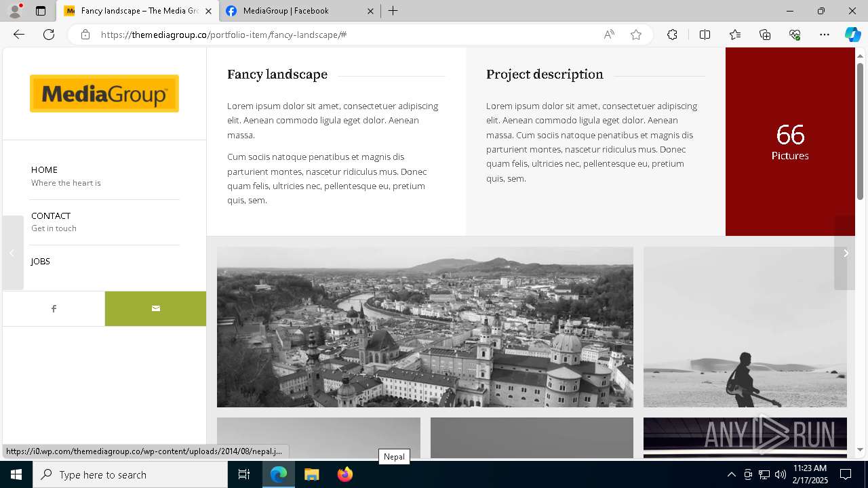Click the Fancy landscape heading
The height and width of the screenshot is (488, 868).
277,75
